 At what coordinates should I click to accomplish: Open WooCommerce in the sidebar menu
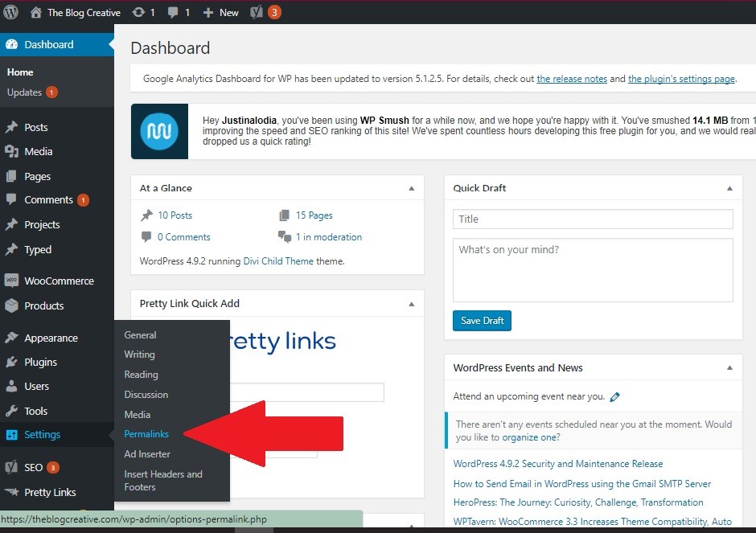(60, 281)
